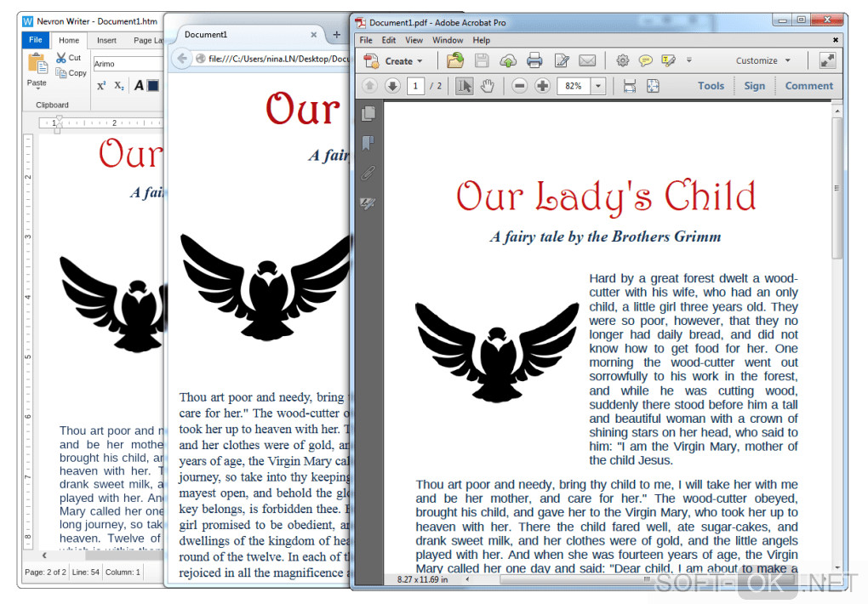Screen dimensions: 868x604
Task: Toggle Superscript in Nevron Writer
Action: point(101,86)
